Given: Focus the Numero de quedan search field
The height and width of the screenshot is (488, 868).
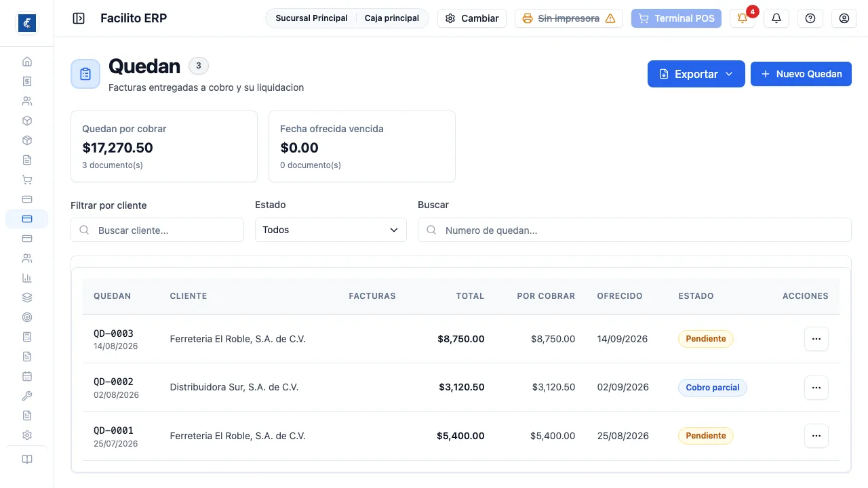Looking at the screenshot, I should point(635,230).
